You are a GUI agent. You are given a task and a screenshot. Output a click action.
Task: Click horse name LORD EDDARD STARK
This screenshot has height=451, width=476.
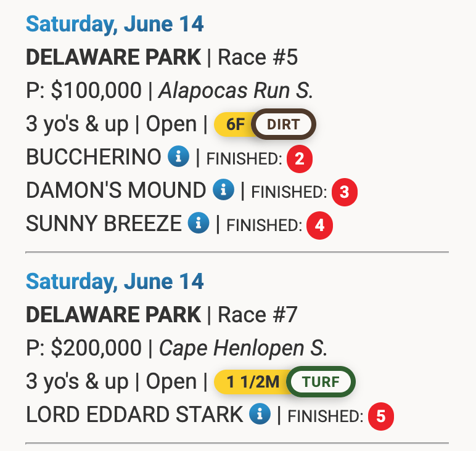click(134, 414)
